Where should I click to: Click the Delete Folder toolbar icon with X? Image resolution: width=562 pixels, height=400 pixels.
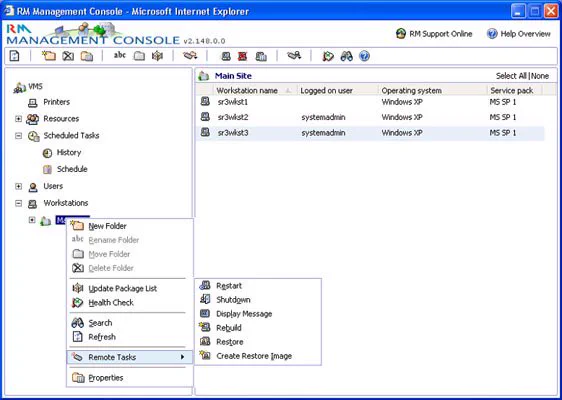click(68, 56)
